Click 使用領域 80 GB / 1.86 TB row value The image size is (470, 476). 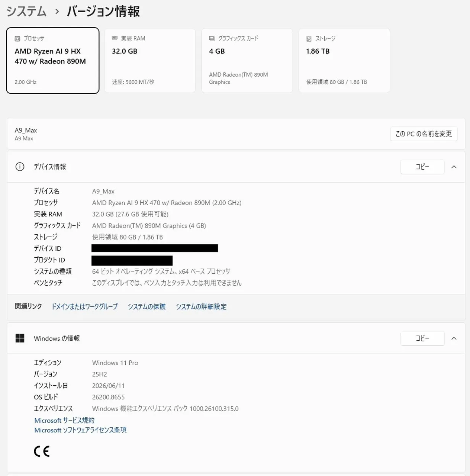coord(128,237)
